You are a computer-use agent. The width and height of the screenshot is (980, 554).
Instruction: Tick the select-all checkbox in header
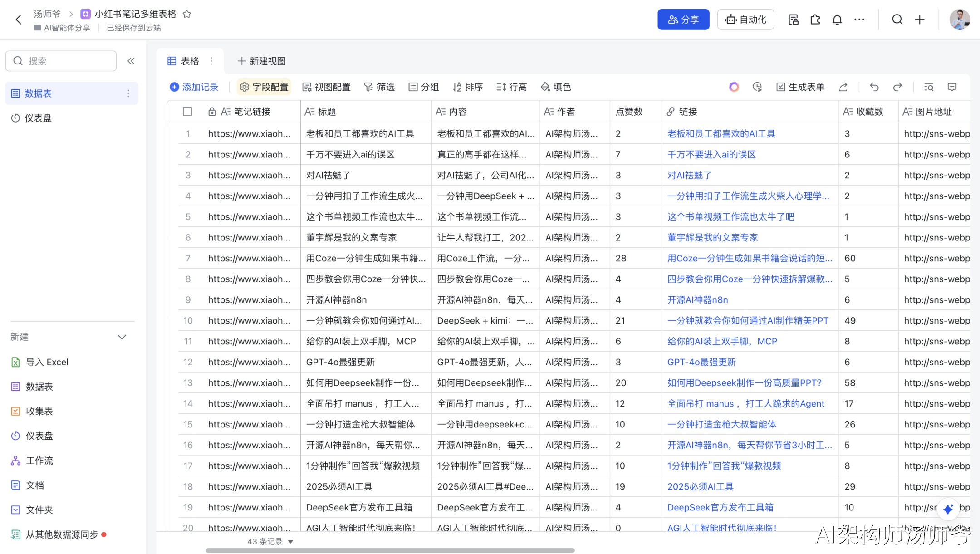click(187, 112)
